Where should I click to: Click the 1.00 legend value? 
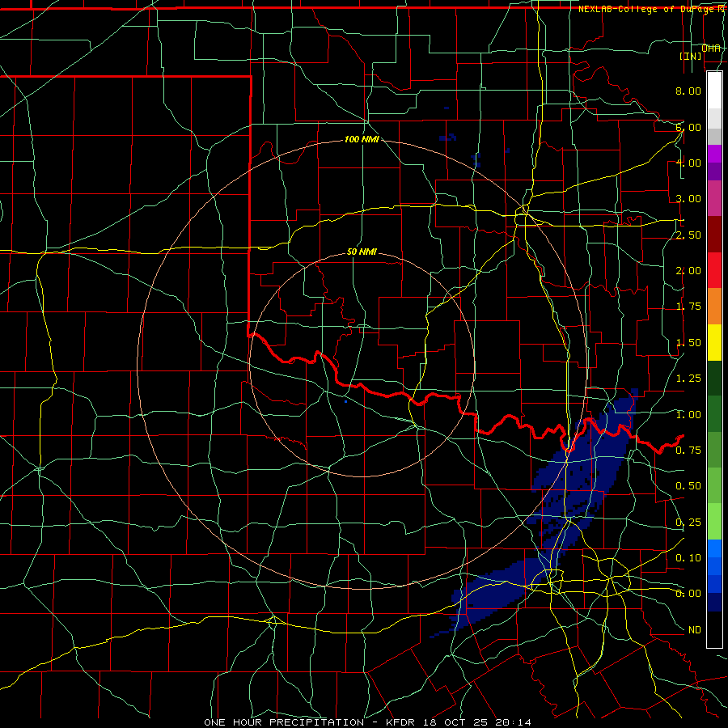coord(688,415)
